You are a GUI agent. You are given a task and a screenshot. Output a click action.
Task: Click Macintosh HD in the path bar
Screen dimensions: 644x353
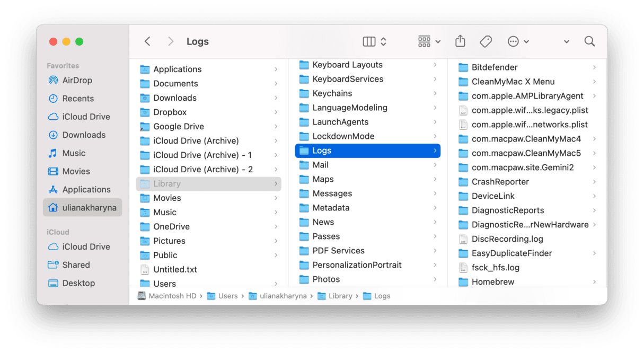(167, 296)
